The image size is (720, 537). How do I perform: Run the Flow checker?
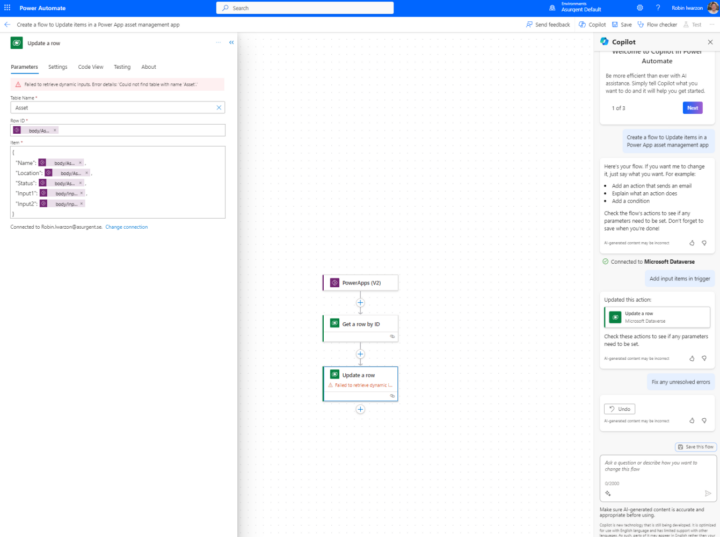point(657,25)
